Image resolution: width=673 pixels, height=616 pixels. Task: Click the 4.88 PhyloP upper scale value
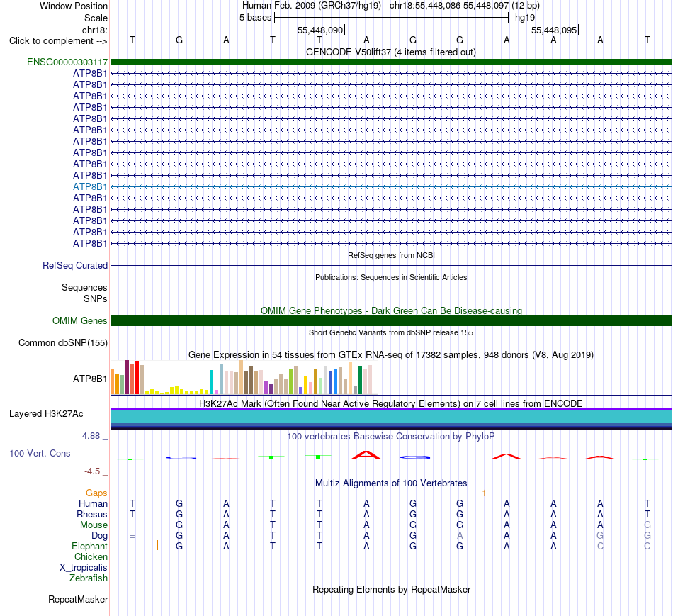pos(91,435)
